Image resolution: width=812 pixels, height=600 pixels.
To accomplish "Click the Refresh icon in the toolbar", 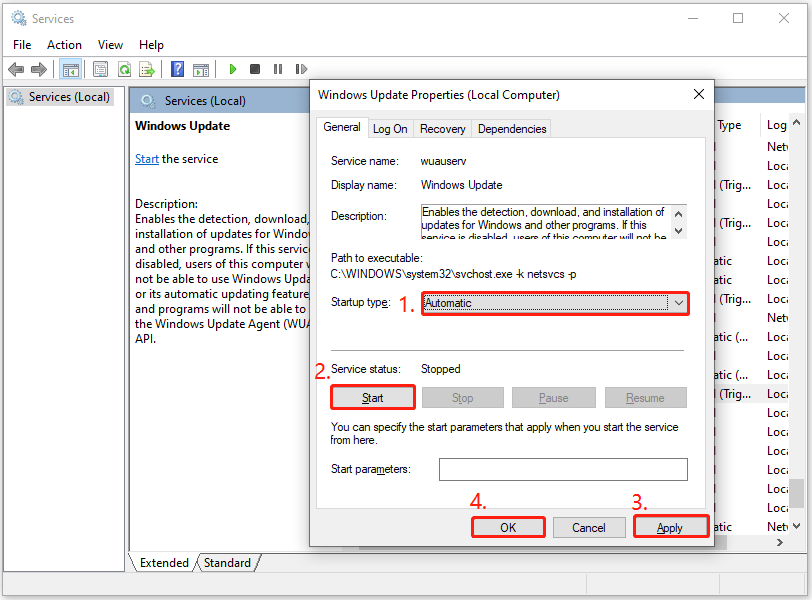I will pos(124,69).
